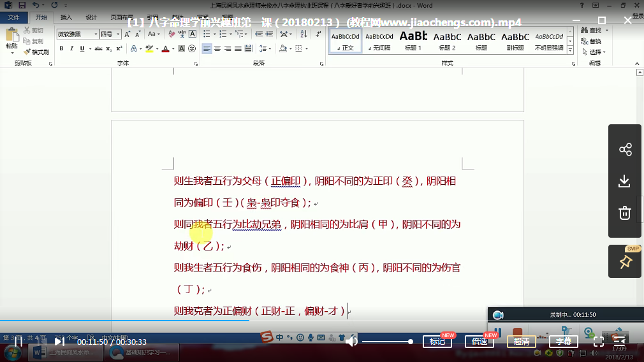Open the File (文件) tab
This screenshot has height=362, width=644.
pos(13,17)
